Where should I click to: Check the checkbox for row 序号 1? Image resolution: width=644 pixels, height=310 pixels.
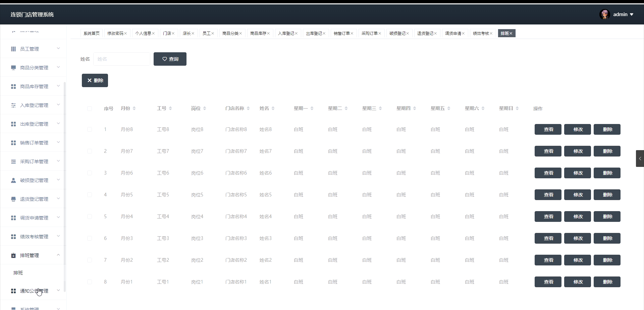click(x=90, y=130)
